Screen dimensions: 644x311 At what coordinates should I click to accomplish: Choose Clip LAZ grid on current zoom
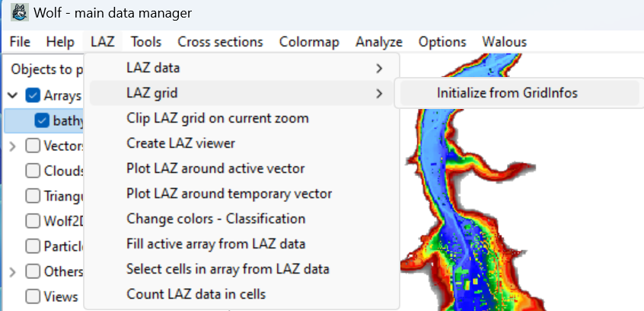tap(217, 118)
